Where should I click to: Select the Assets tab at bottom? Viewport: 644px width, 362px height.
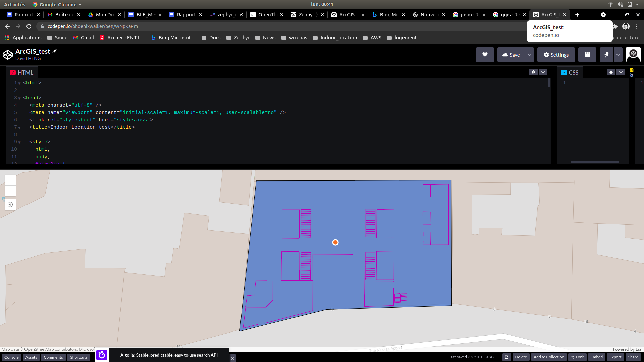tap(31, 357)
